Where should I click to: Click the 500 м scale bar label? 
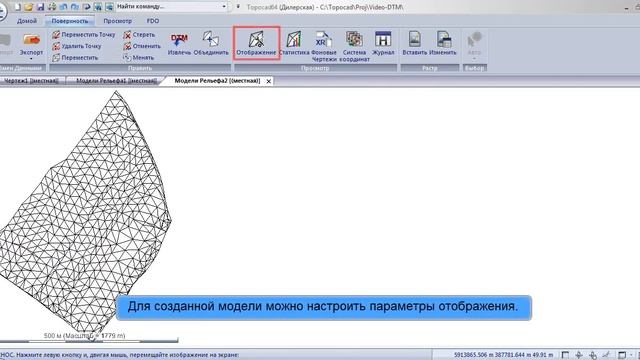84,336
